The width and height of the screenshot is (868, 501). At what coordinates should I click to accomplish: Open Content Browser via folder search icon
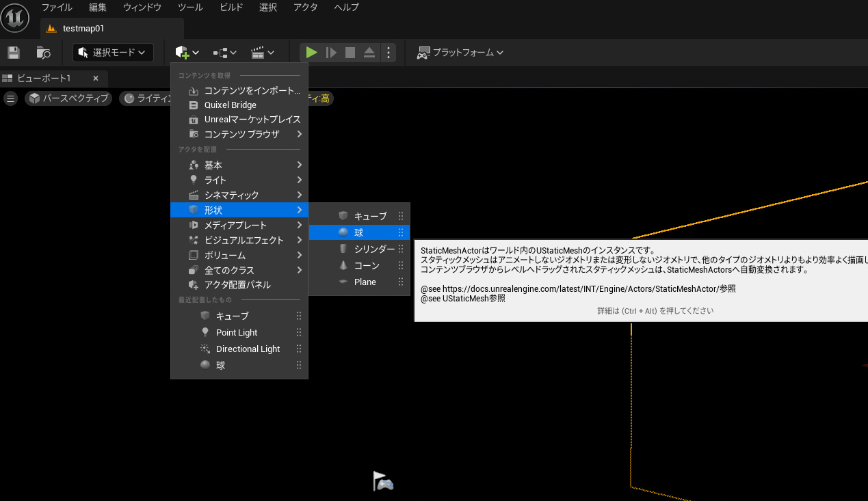[43, 53]
